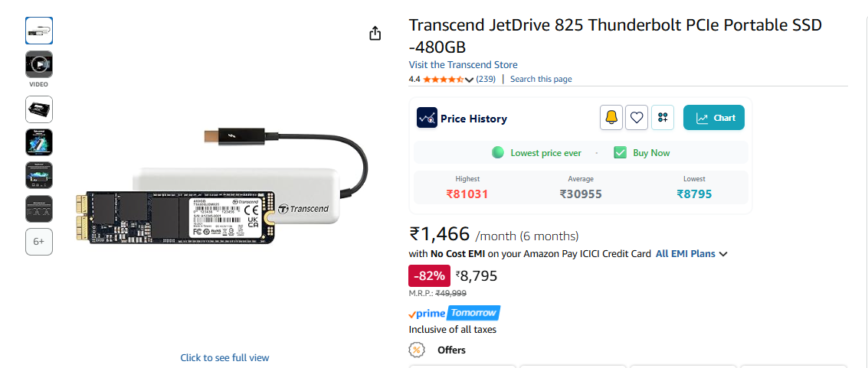Click the green Buy Now checkmark box
The height and width of the screenshot is (368, 868).
pyautogui.click(x=621, y=152)
